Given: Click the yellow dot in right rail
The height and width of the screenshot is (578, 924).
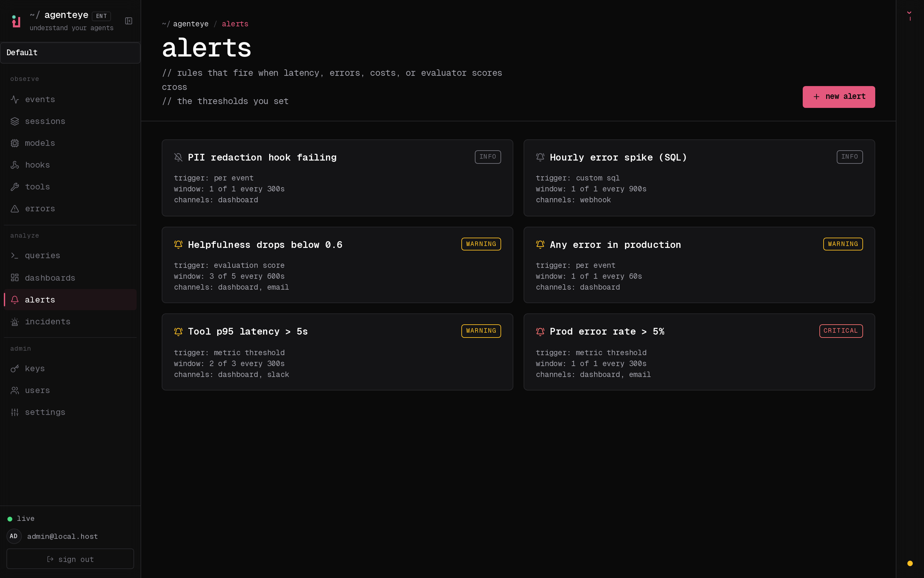Looking at the screenshot, I should click(x=910, y=563).
